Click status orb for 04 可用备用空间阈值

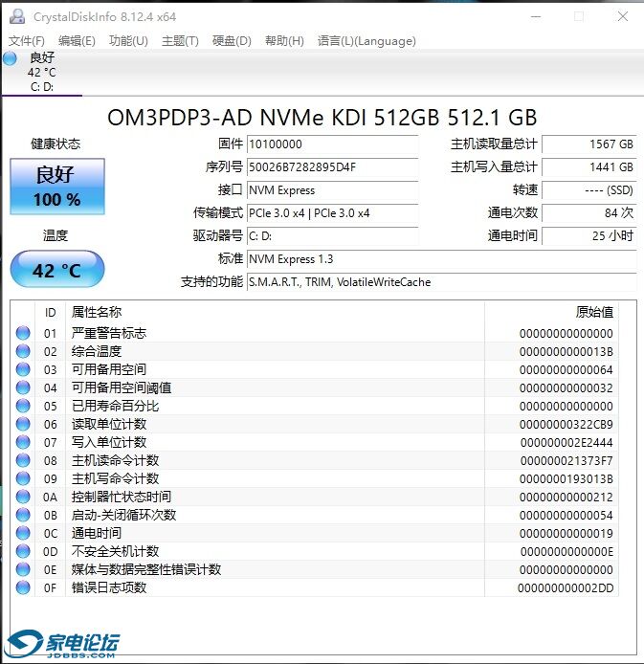coord(23,387)
